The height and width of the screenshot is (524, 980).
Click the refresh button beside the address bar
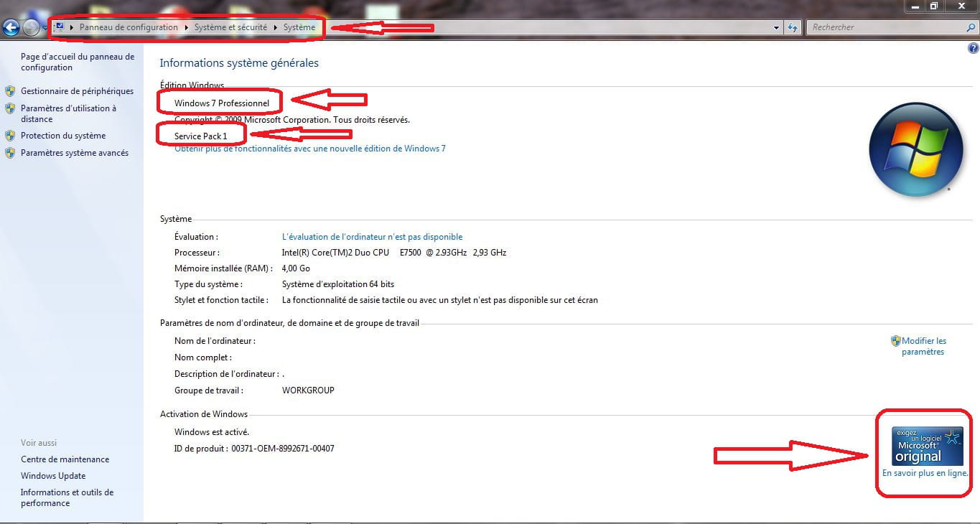(x=792, y=27)
